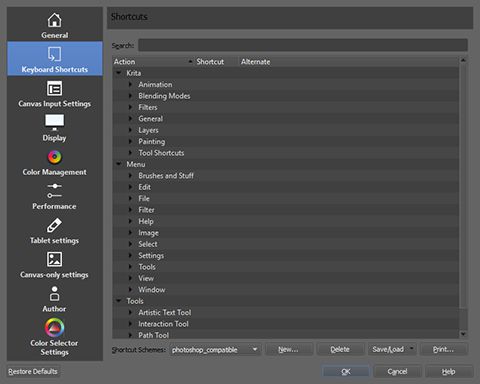480x384 pixels.
Task: Expand the Brushes and Stuff menu category
Action: (x=131, y=176)
